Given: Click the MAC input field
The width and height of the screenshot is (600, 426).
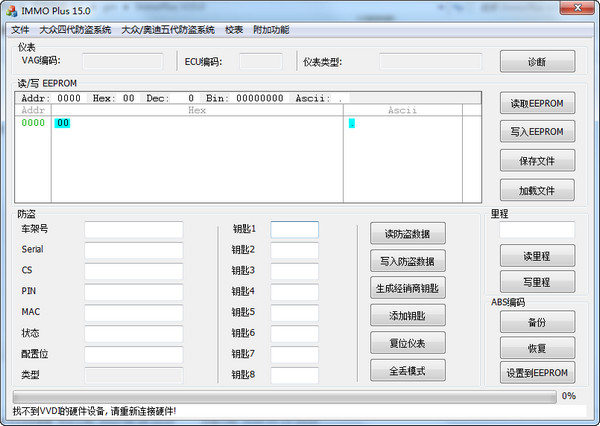Looking at the screenshot, I should (x=134, y=313).
